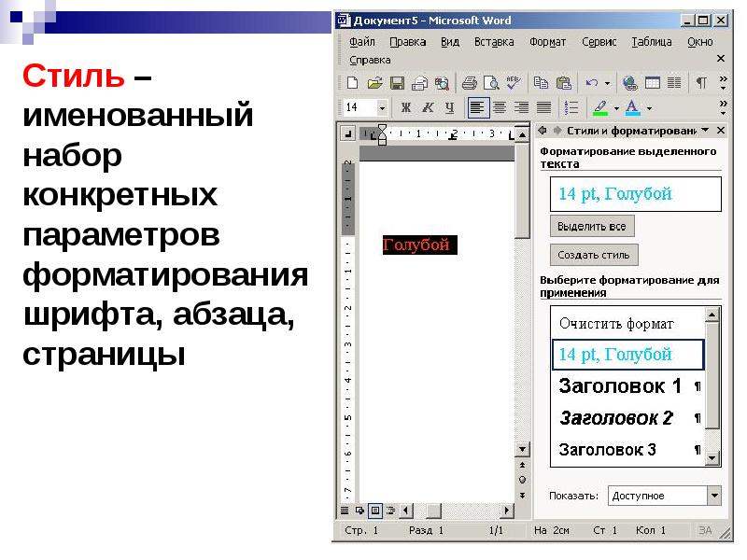Show or hide paragraph marks (¶)
The image size is (747, 560).
pos(700,83)
